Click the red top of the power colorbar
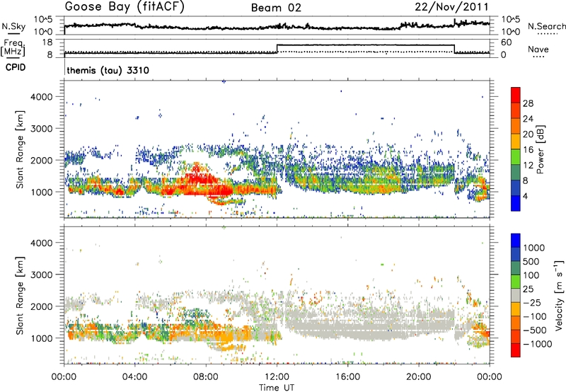The width and height of the screenshot is (566, 392). (516, 95)
